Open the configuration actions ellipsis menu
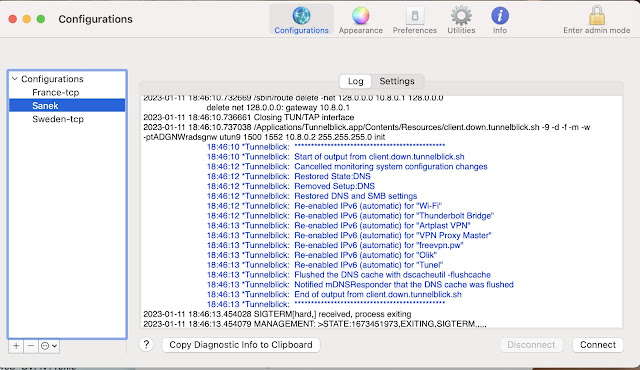Viewport: 640px width, 370px height. click(49, 346)
